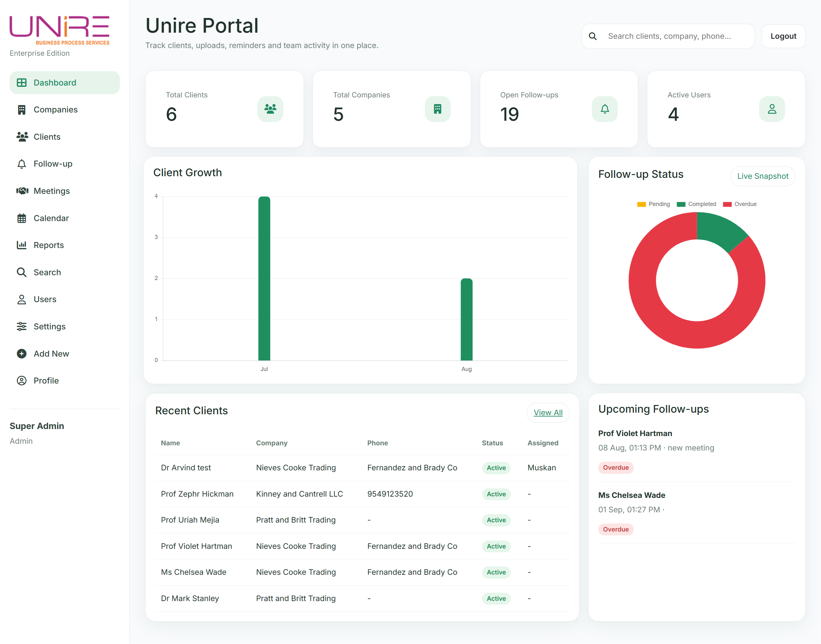This screenshot has height=644, width=821.
Task: Toggle the Completed legend swatch
Action: [681, 204]
